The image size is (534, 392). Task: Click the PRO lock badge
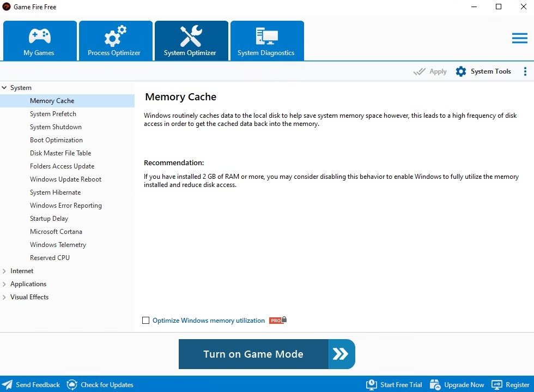coord(278,320)
